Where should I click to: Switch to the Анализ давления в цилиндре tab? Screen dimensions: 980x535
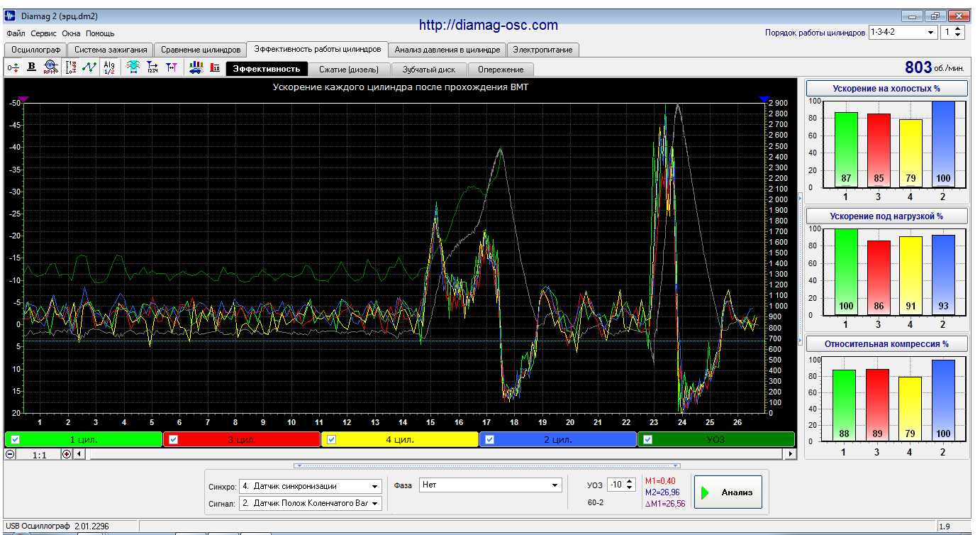click(x=448, y=50)
